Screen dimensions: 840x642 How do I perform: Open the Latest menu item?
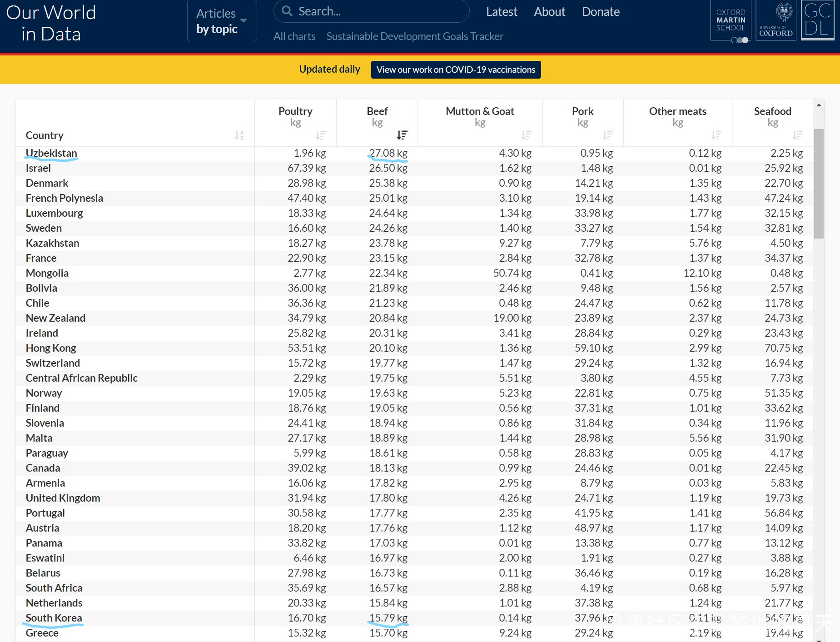(502, 12)
